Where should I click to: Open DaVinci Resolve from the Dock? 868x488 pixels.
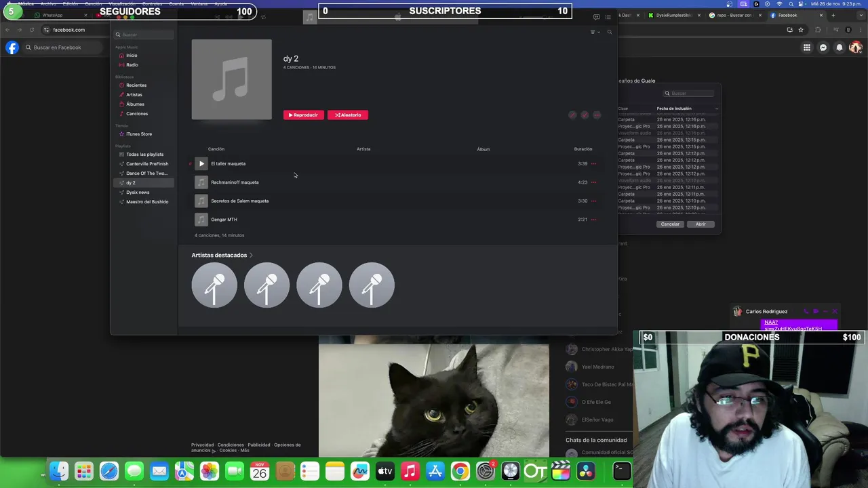[586, 471]
